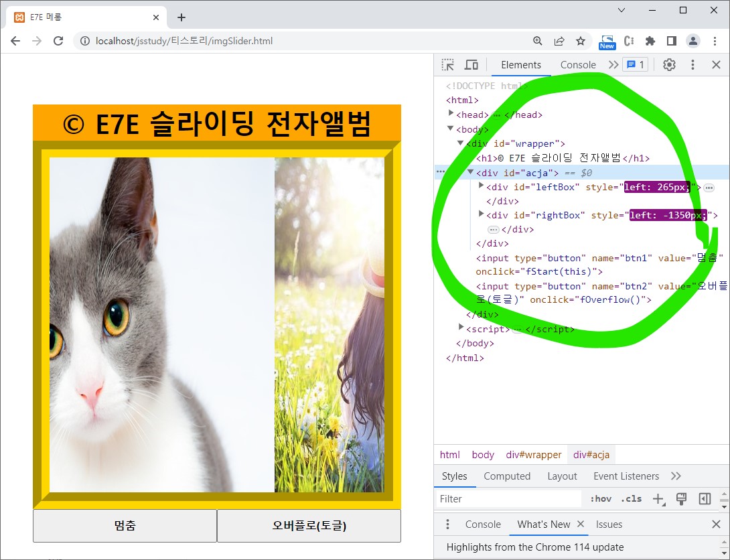The width and height of the screenshot is (730, 560).
Task: Toggle the browser side panel icon
Action: (671, 41)
